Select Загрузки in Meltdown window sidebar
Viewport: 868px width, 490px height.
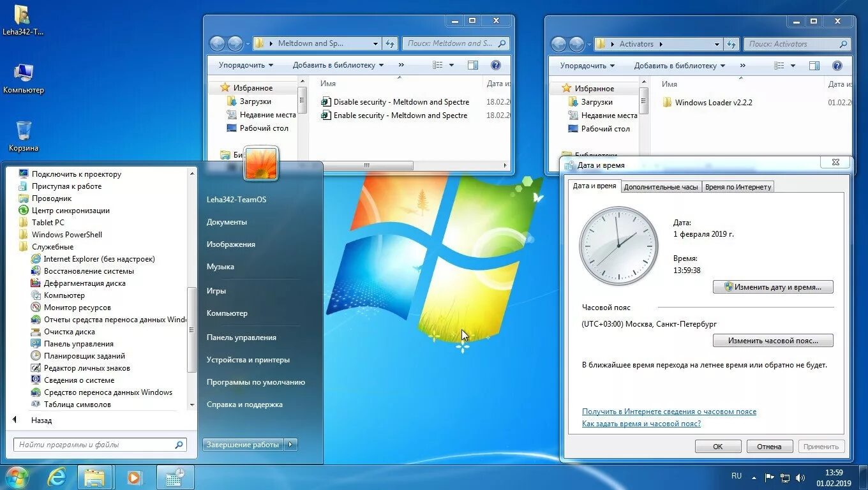pyautogui.click(x=249, y=101)
